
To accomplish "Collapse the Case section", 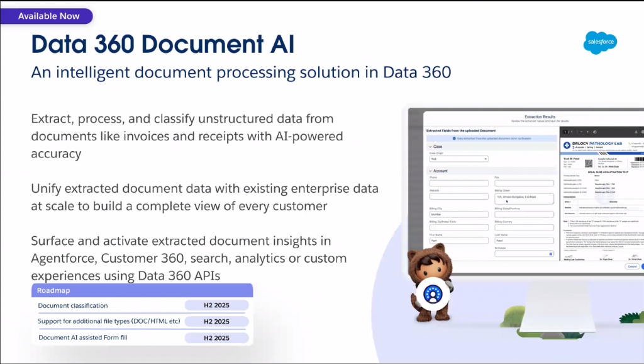I will pos(430,147).
